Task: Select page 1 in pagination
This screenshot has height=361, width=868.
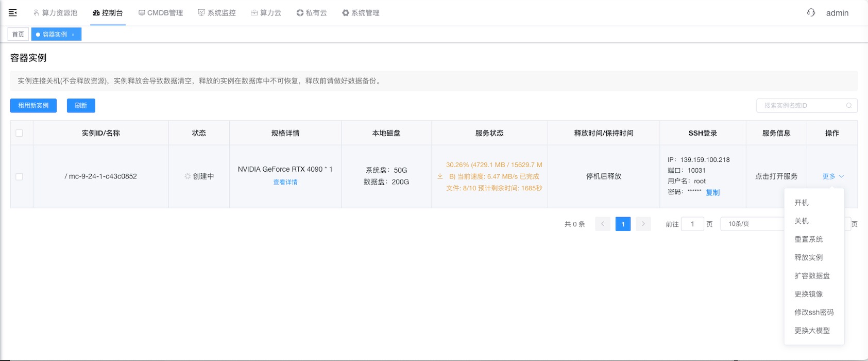Action: click(x=623, y=224)
